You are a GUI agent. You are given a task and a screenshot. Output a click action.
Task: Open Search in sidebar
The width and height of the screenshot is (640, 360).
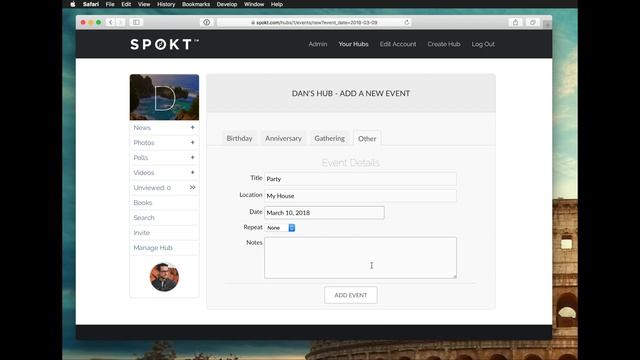pyautogui.click(x=144, y=218)
